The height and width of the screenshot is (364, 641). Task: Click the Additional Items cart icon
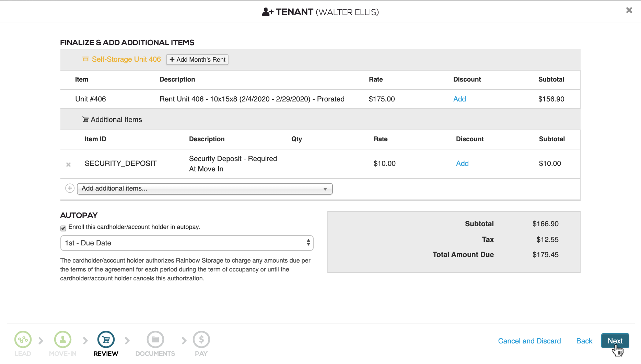85,119
